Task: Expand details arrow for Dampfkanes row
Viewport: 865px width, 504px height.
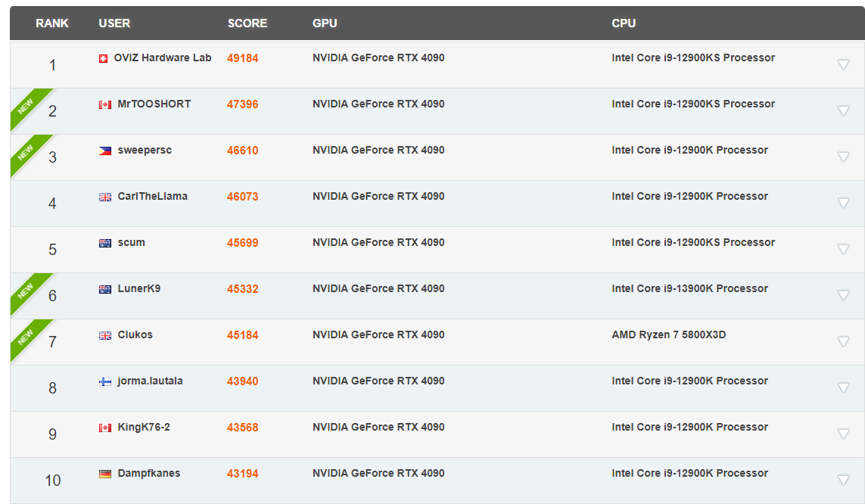Action: pyautogui.click(x=843, y=480)
